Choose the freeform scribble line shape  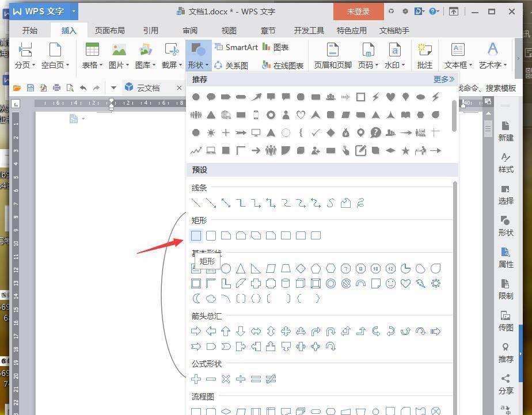coord(360,203)
